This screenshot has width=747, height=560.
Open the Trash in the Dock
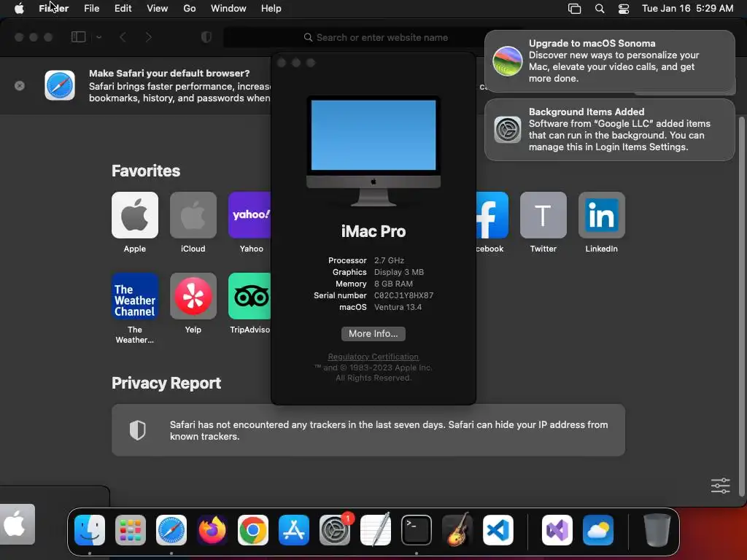(x=657, y=530)
